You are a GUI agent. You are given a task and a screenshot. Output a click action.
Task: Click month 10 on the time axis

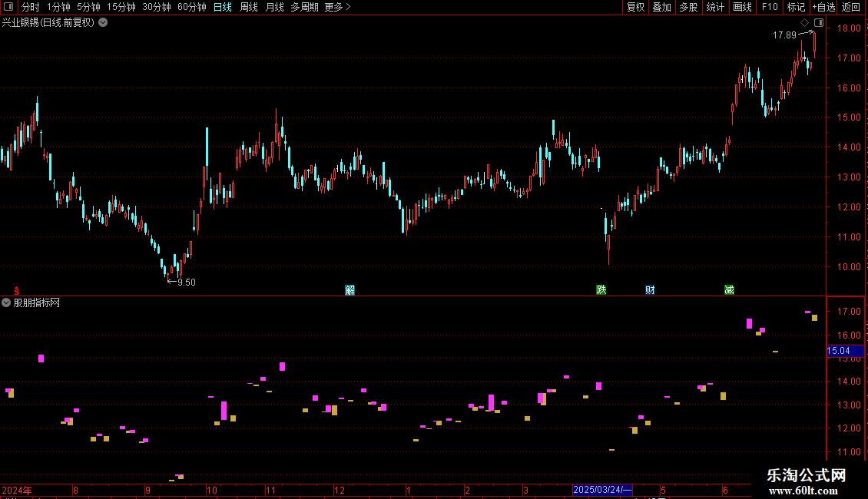click(x=212, y=491)
